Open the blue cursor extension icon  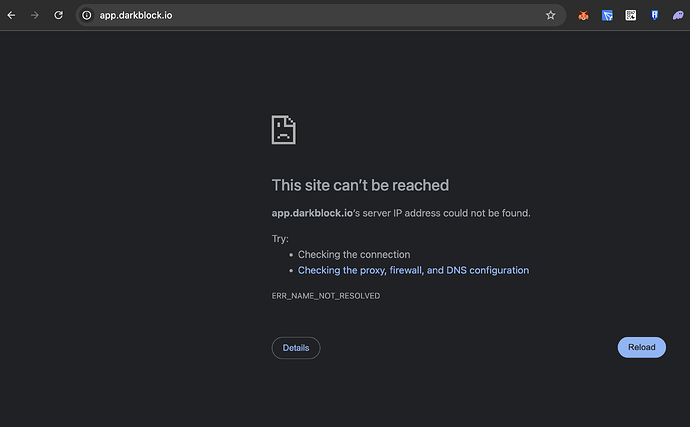click(x=607, y=16)
